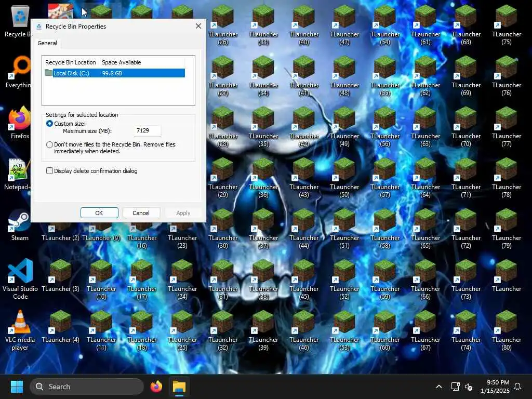The image size is (532, 399).
Task: Click the greyed Apply button
Action: click(x=183, y=212)
